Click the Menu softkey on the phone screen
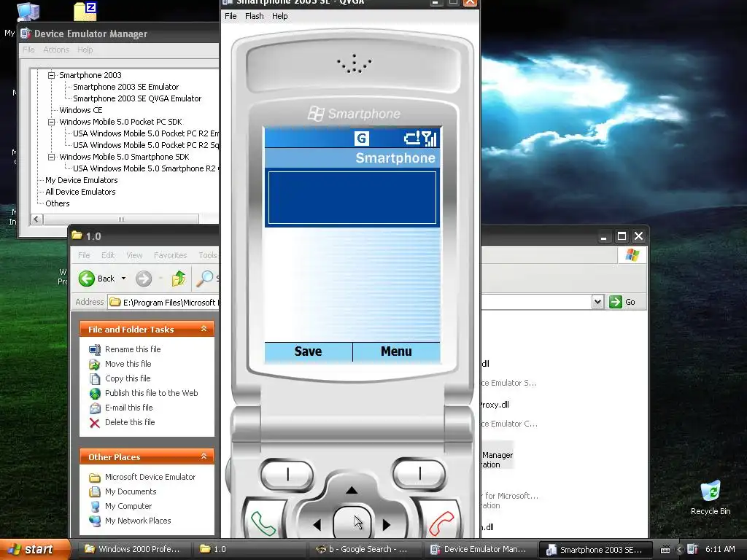The image size is (747, 560). coord(396,351)
